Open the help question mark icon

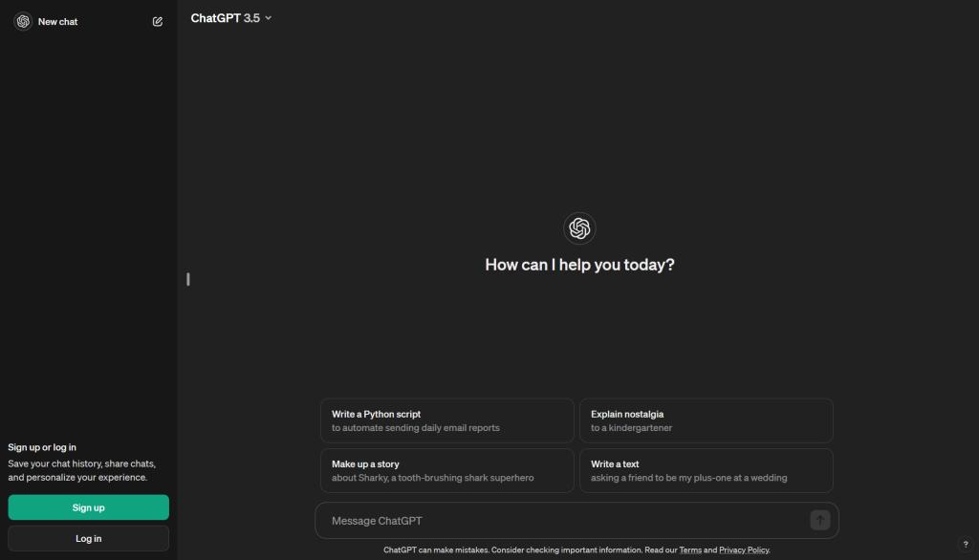pos(965,543)
